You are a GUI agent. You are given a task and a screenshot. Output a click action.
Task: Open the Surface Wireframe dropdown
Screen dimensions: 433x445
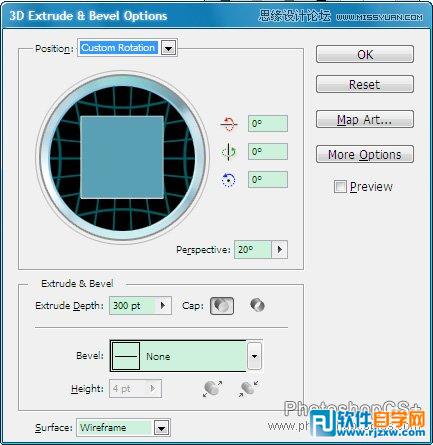coord(162,428)
